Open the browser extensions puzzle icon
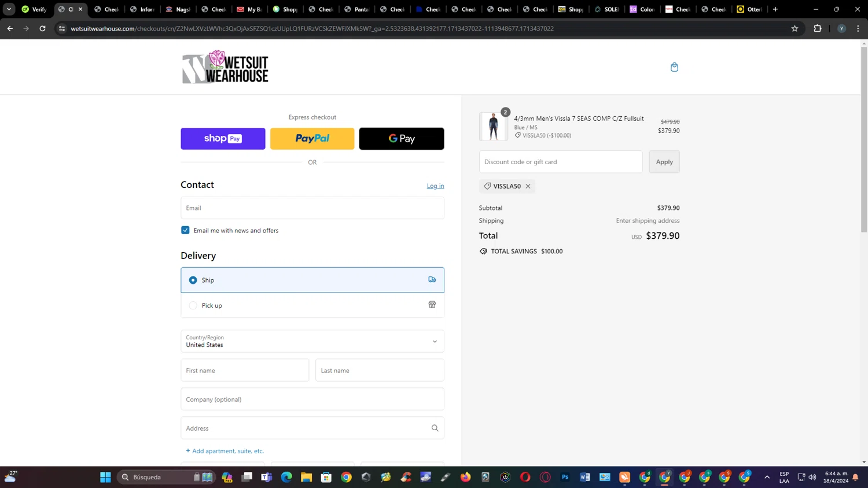The height and width of the screenshot is (488, 868). [x=818, y=28]
